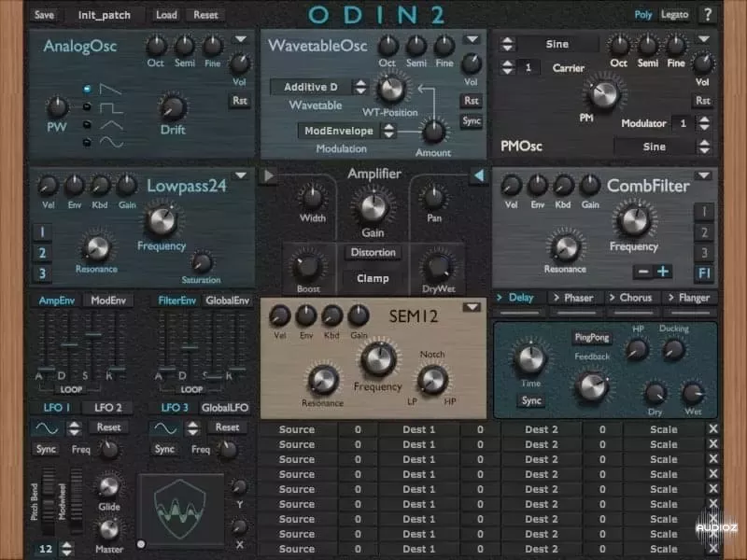
Task: Click the CombFilter plus polarity icon
Action: point(663,272)
